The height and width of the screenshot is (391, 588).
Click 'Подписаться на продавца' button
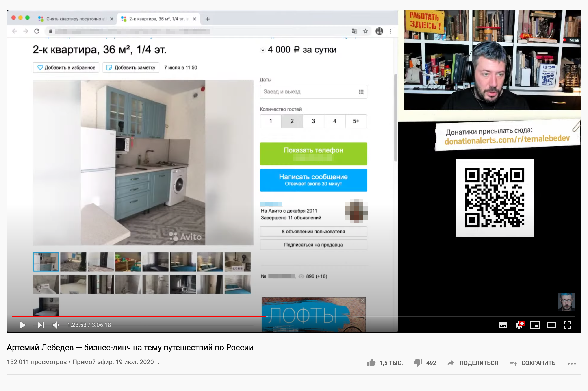[x=313, y=245]
